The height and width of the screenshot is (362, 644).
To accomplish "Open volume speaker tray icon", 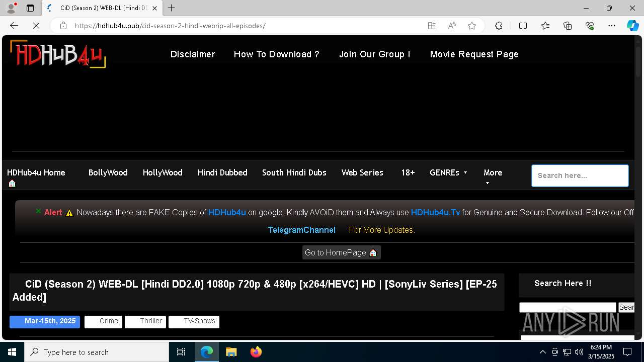I will tap(579, 352).
